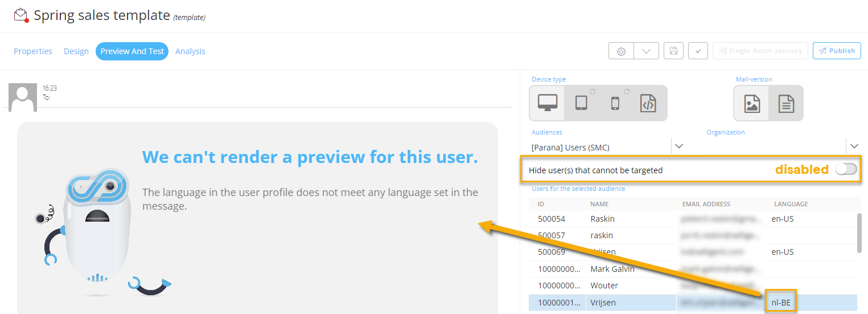Viewport: 868px width, 314px height.
Task: Select the mobile phone device preview icon
Action: (x=615, y=103)
